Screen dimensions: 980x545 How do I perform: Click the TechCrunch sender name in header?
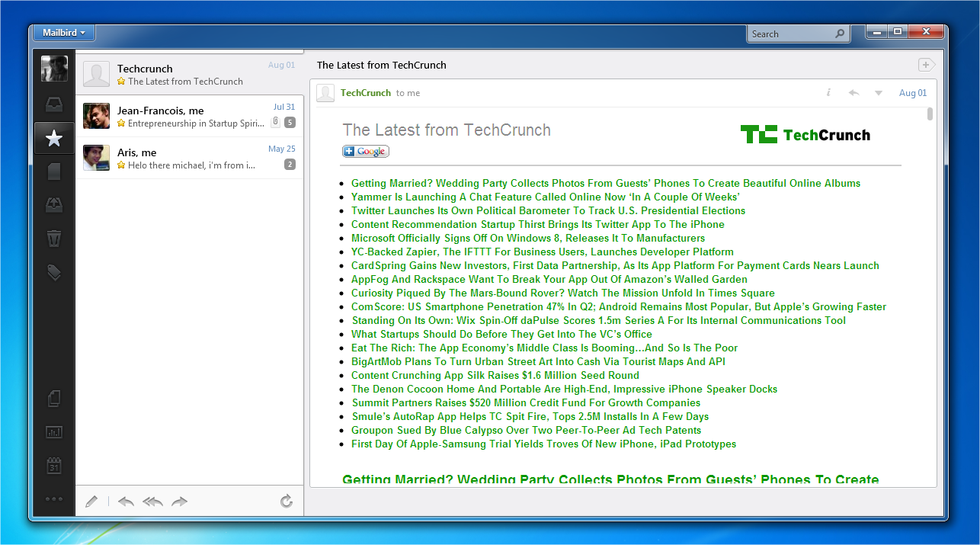point(366,93)
